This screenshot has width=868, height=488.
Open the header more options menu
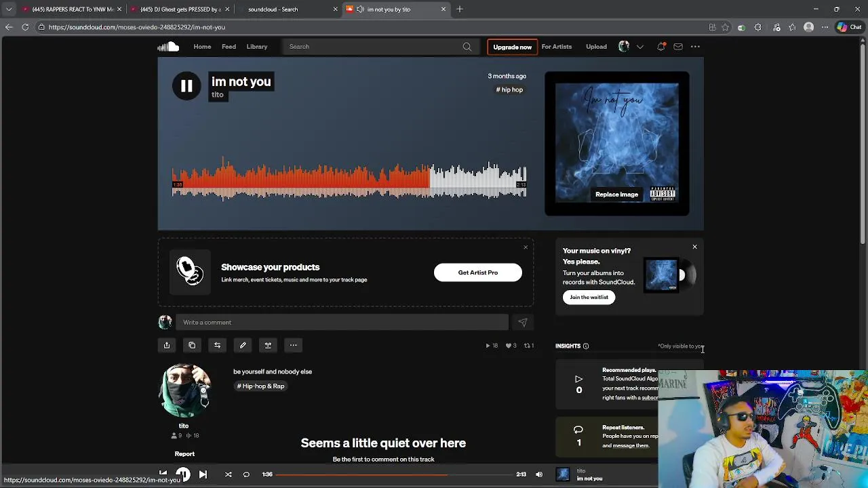[x=695, y=47]
